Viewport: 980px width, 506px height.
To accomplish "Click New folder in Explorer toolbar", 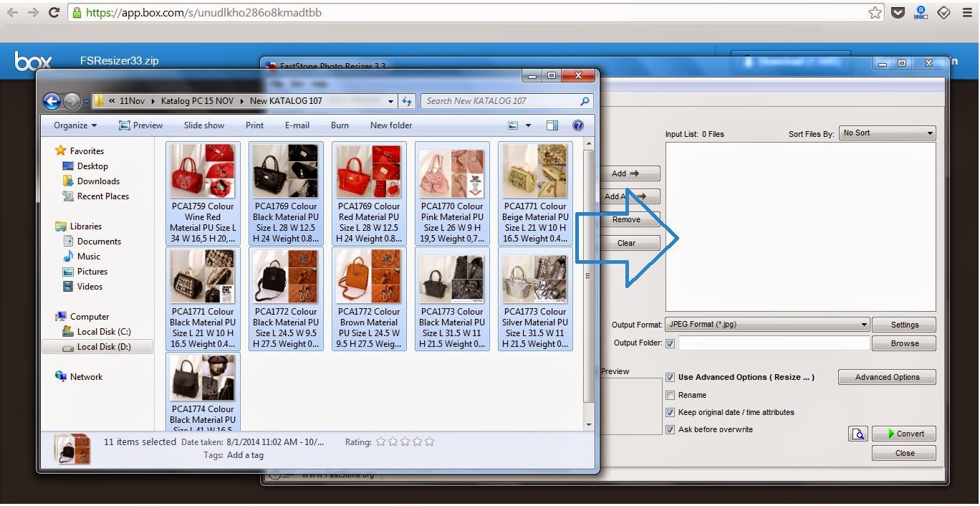I will [391, 125].
